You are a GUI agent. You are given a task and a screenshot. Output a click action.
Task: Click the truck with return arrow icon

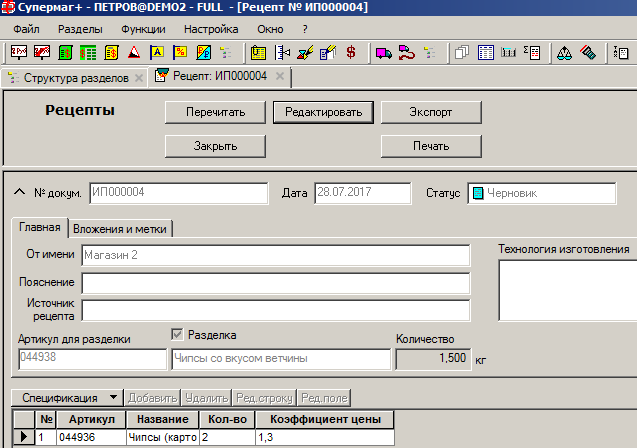(x=407, y=52)
